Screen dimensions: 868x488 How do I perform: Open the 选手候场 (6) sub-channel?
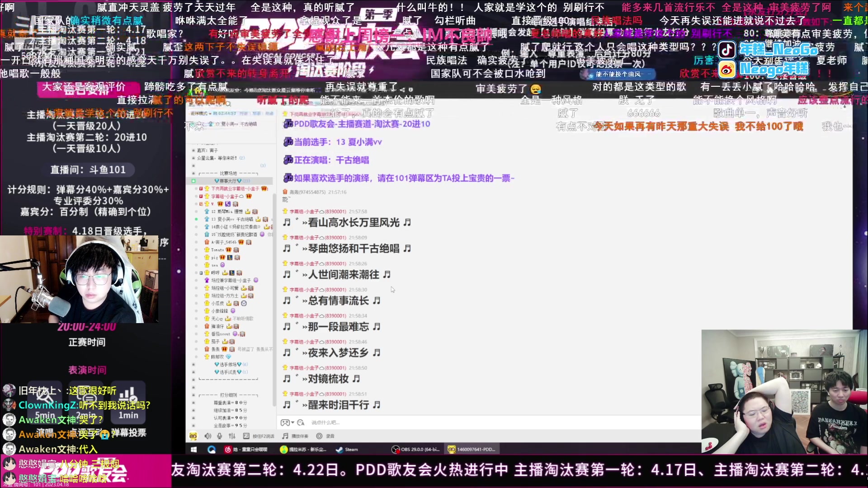(x=231, y=364)
